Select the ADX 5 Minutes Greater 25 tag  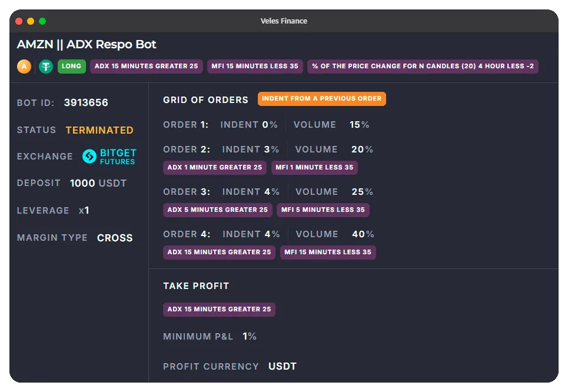pyautogui.click(x=217, y=210)
